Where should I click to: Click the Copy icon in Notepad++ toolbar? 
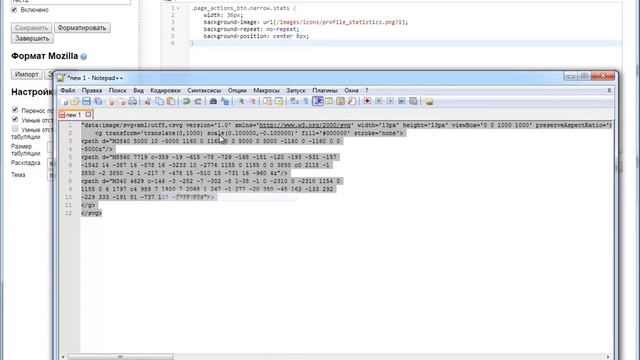(x=160, y=101)
